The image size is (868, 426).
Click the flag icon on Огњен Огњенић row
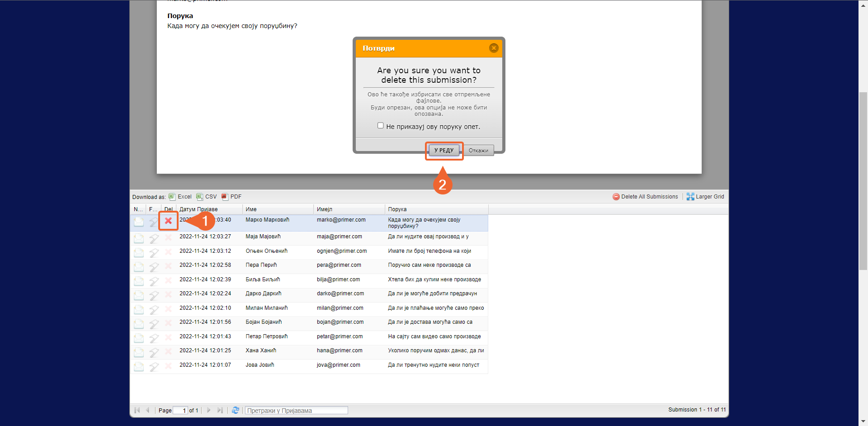154,253
